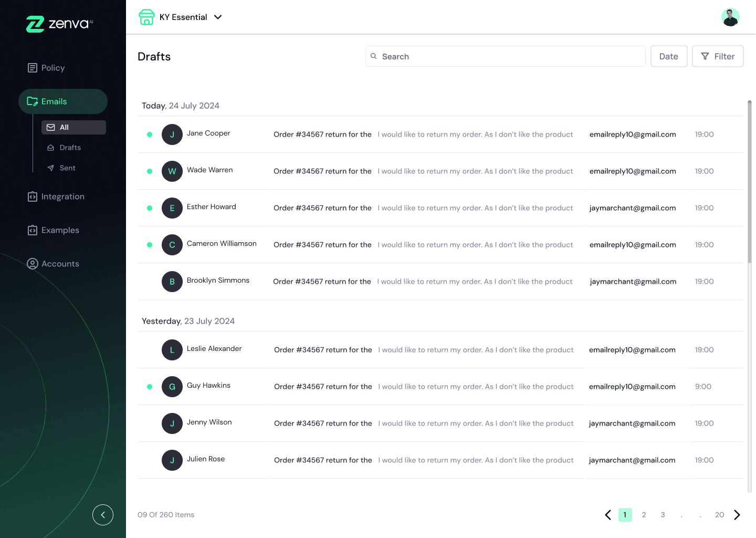The height and width of the screenshot is (538, 756).
Task: Click Esther Howard's E avatar
Action: 172,208
